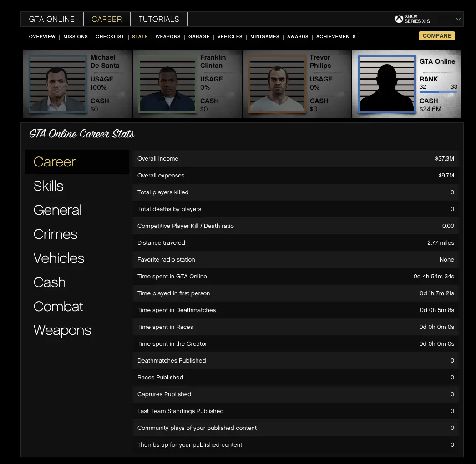Click the $37.3M income value
Viewport: 476px width, 464px height.
[445, 158]
